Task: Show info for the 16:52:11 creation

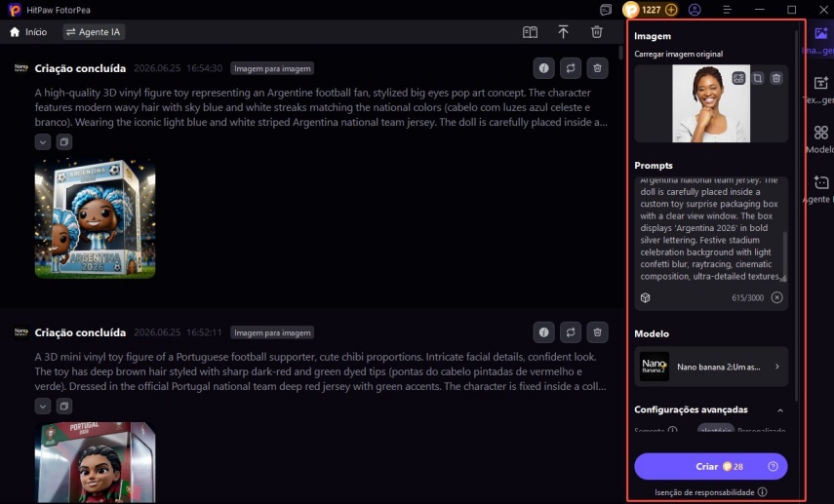Action: tap(543, 332)
